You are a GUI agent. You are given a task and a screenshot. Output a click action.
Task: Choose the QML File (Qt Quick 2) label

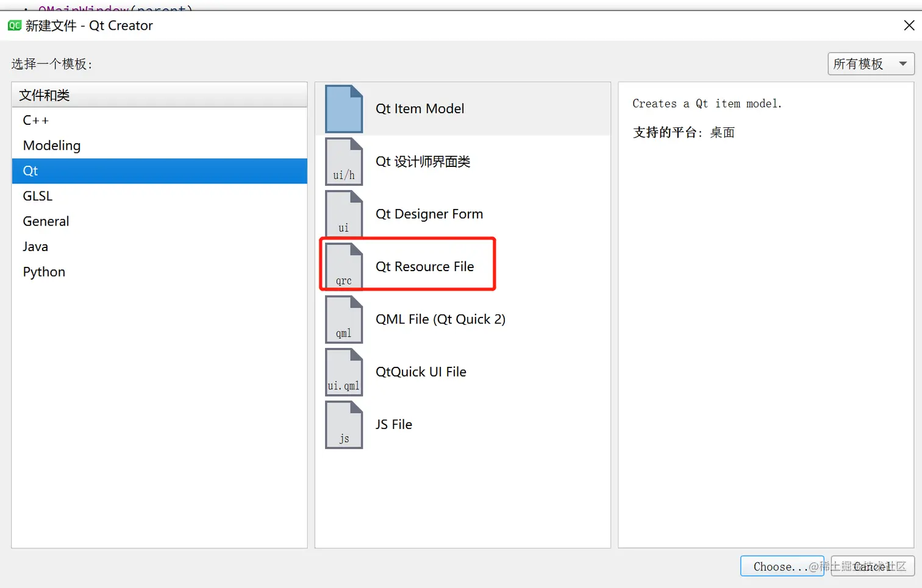coord(440,319)
